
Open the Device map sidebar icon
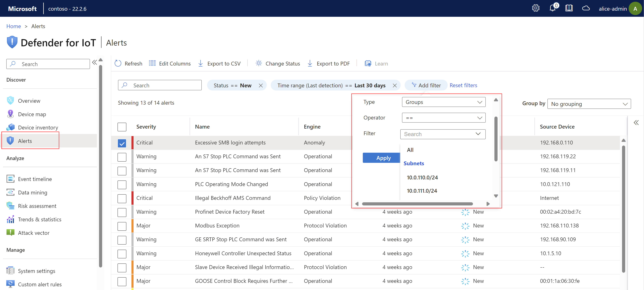10,114
